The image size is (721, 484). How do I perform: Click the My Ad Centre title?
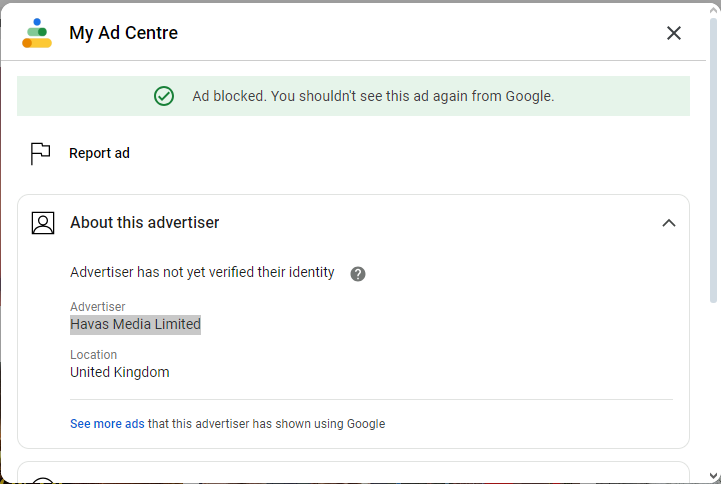click(123, 33)
